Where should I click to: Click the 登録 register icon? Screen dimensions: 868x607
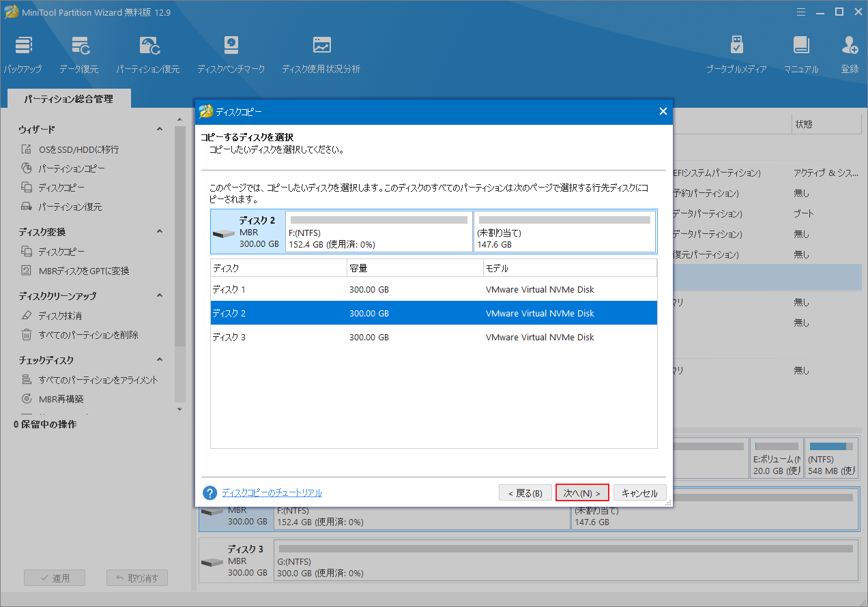850,55
